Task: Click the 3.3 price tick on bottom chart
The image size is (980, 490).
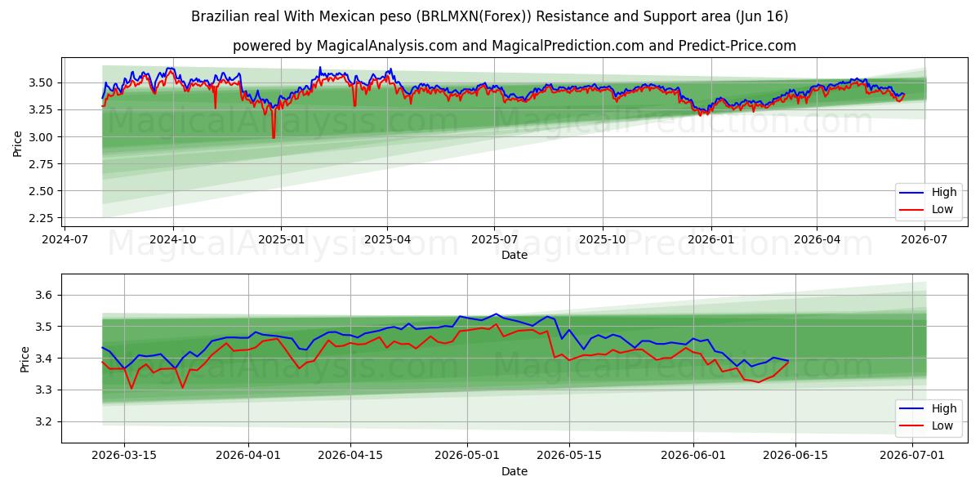Action: (x=46, y=390)
